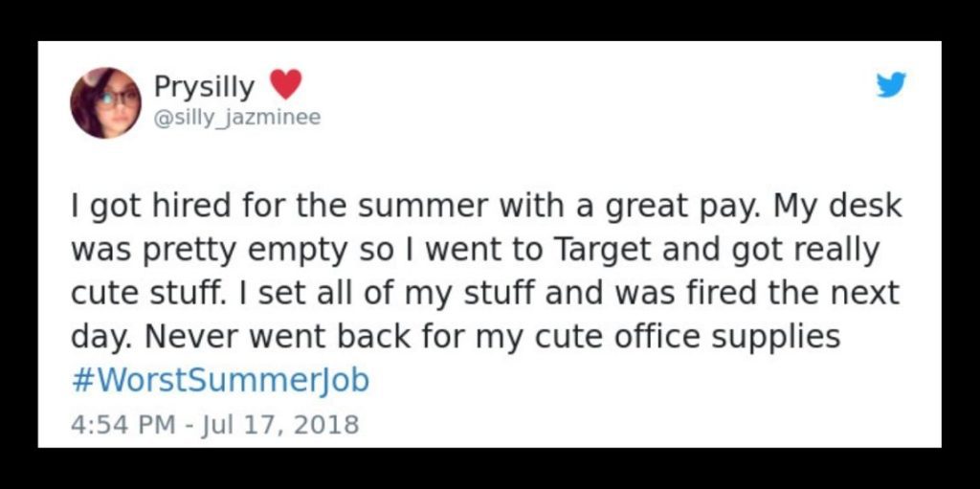The width and height of the screenshot is (980, 489).
Task: Click the tweet's first line starting 'I got hired'
Action: [487, 208]
